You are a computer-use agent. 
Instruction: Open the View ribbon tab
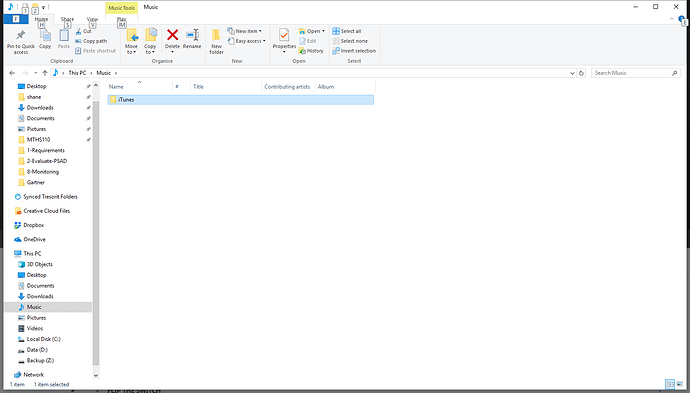92,20
